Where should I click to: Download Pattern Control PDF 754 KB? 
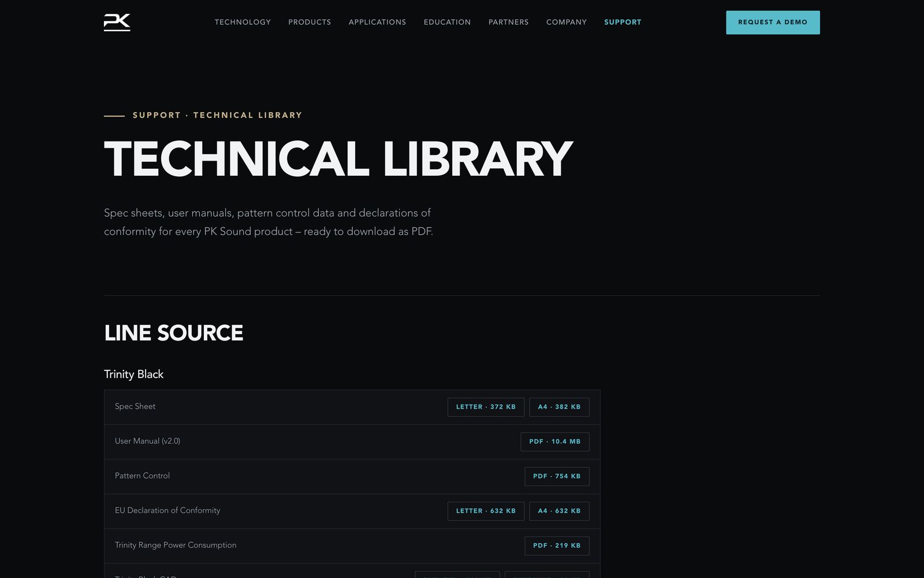pyautogui.click(x=557, y=476)
